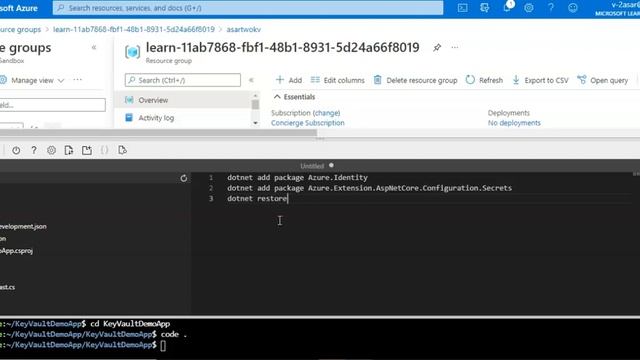Collapse the resource menu with double chevron

(x=251, y=80)
